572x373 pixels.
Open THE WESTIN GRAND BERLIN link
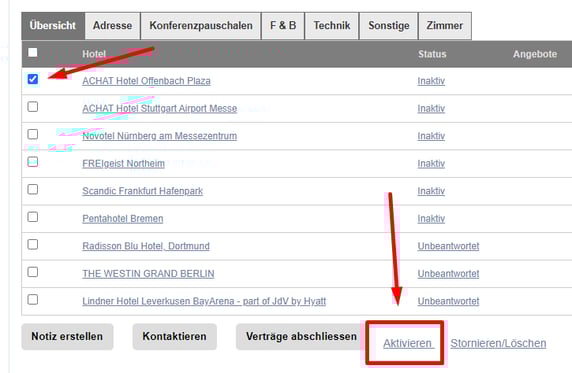[148, 274]
